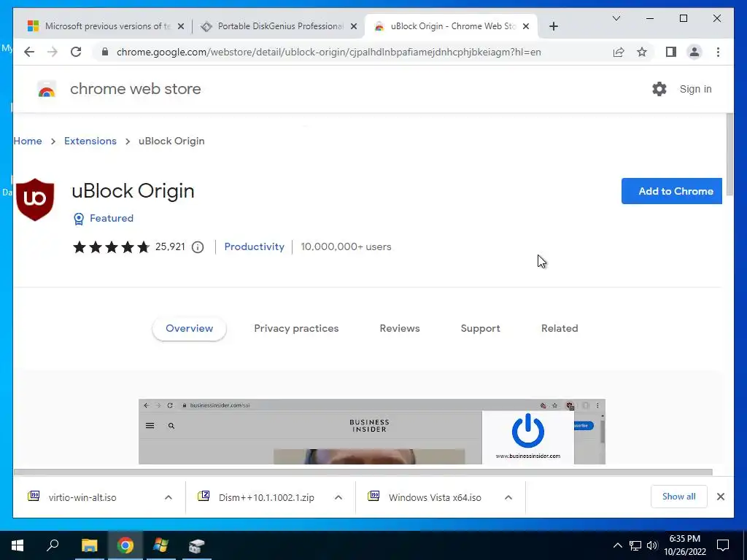This screenshot has width=747, height=560.
Task: Click Chrome icon on the taskbar
Action: pos(125,545)
